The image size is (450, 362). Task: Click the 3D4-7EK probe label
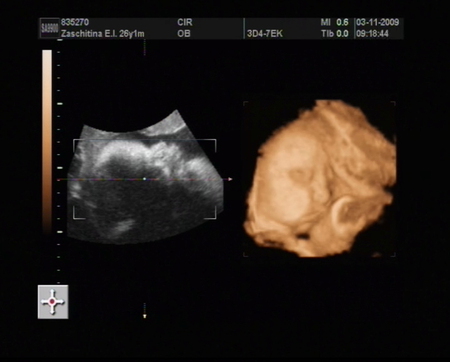[265, 34]
